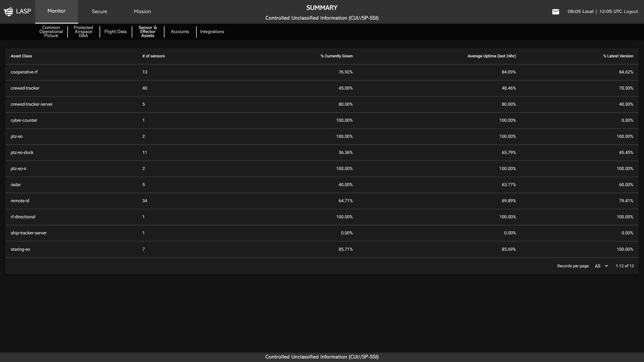Click remote-id sensor count 34
644x362 pixels.
pos(145,201)
